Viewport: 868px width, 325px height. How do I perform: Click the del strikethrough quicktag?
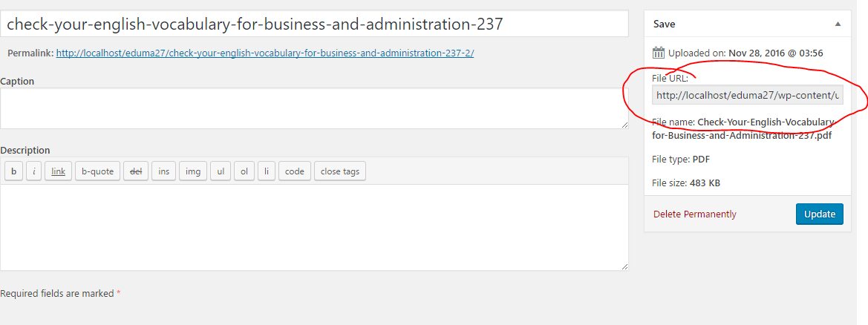136,171
